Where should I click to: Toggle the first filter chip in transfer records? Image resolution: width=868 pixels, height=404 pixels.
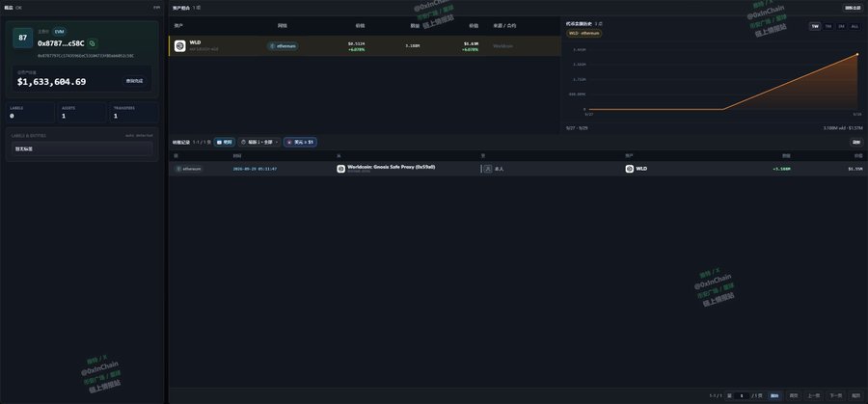click(225, 143)
